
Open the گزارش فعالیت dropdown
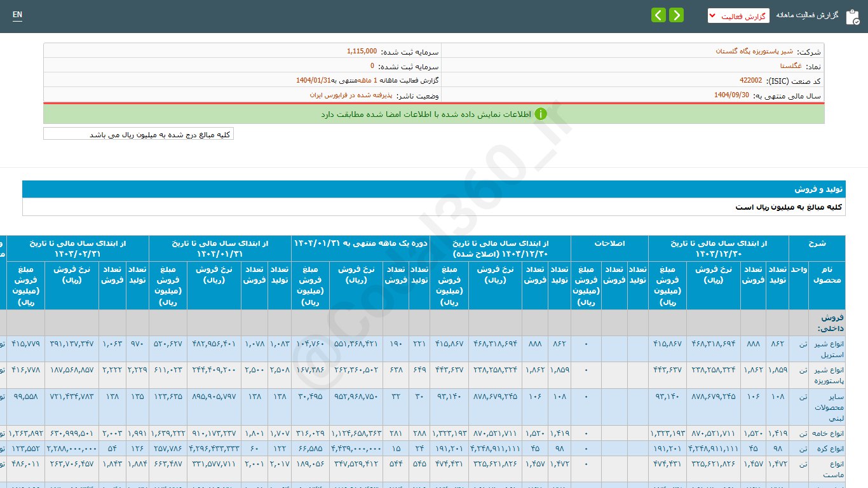pos(738,16)
